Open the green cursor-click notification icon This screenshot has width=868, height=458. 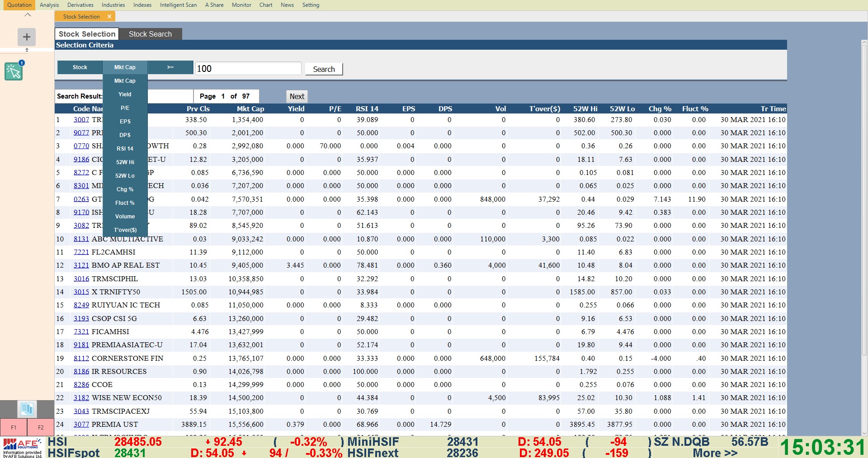pos(14,71)
